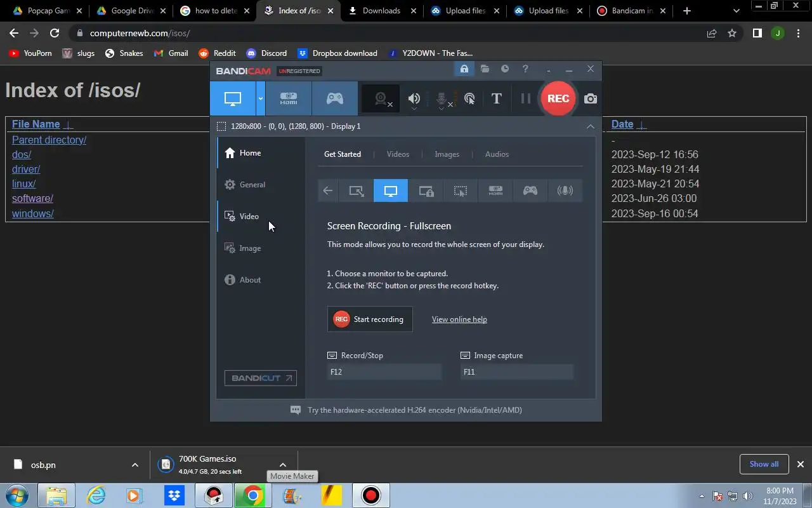Image resolution: width=812 pixels, height=508 pixels.
Task: Click the Bandicam red record taskbar icon
Action: (x=370, y=495)
